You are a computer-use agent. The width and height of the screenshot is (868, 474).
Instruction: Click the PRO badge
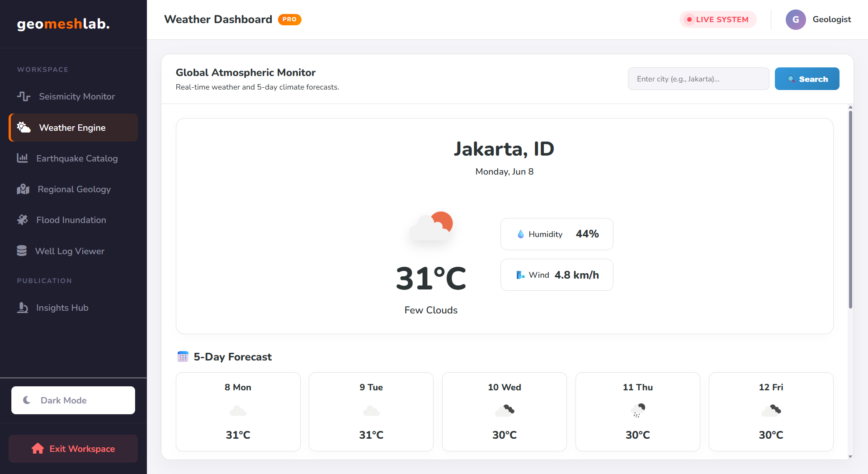point(289,19)
